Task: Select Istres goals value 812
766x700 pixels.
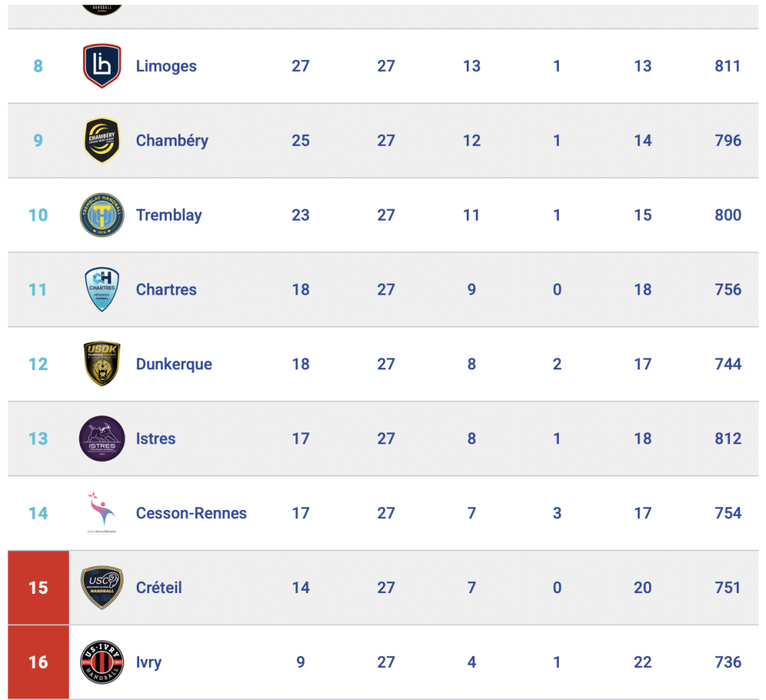Action: click(728, 439)
